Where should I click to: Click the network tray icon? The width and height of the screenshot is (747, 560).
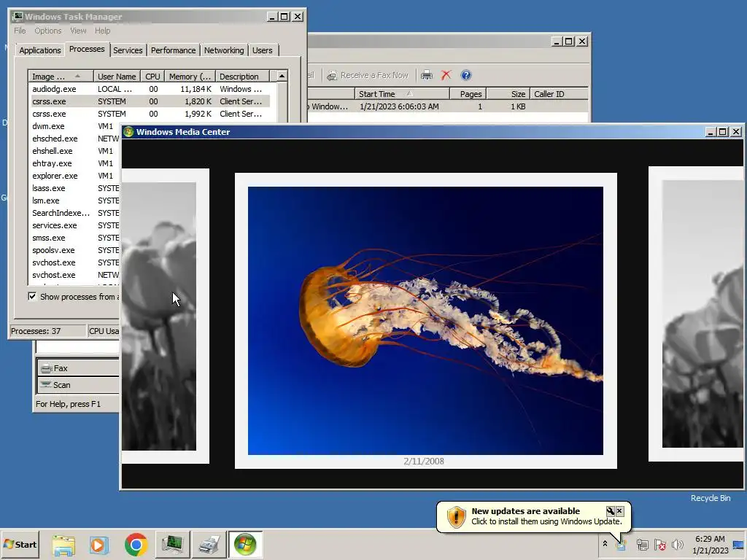click(642, 544)
